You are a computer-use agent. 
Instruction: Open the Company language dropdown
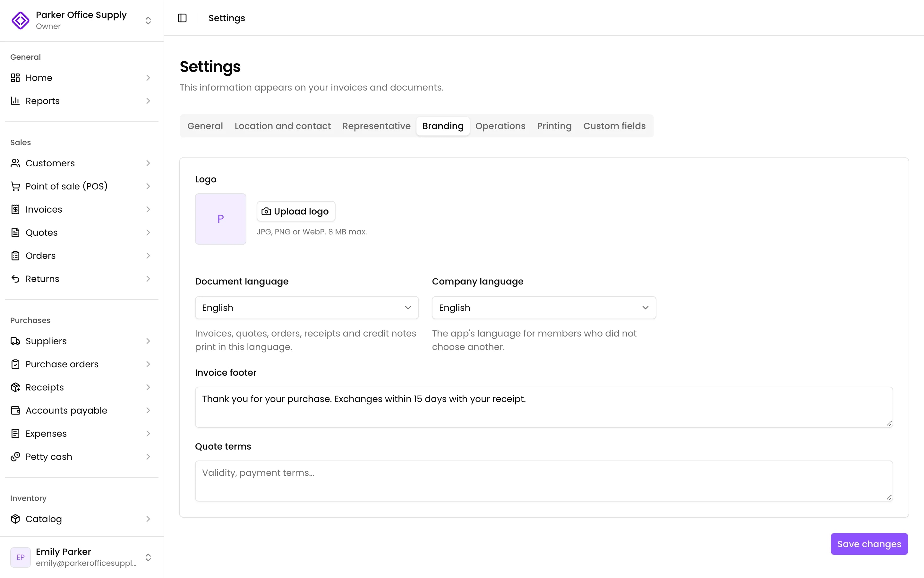(544, 308)
